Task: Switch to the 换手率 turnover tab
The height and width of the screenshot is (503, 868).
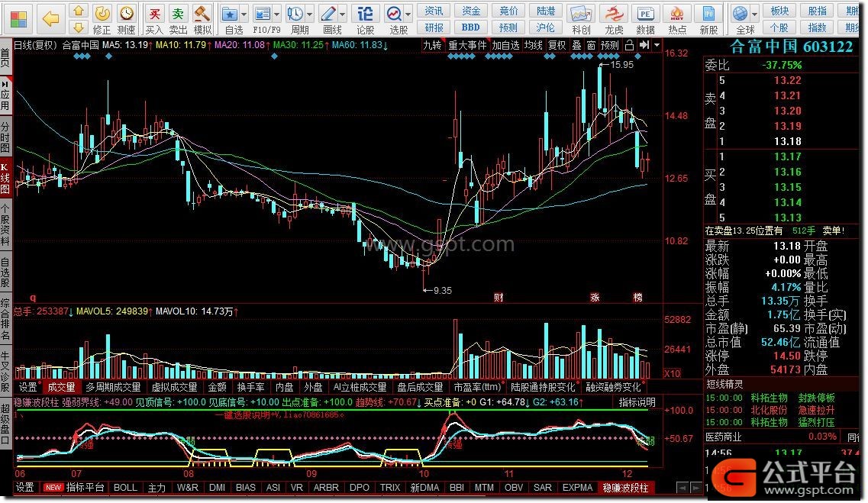Action: 250,387
